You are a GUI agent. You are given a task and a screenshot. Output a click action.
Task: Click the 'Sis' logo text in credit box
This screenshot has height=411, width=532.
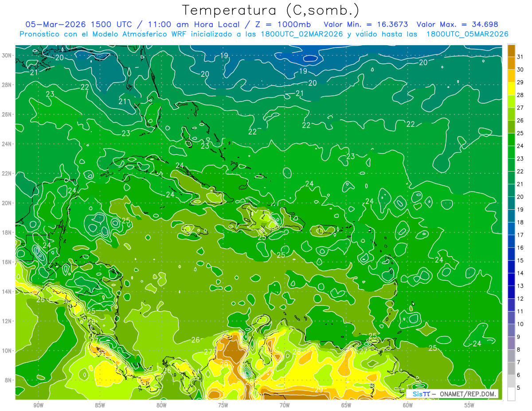417,394
